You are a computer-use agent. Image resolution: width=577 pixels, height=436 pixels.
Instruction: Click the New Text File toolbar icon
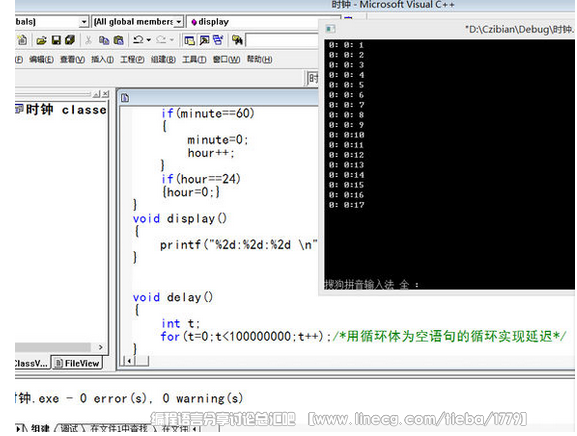[x=22, y=40]
